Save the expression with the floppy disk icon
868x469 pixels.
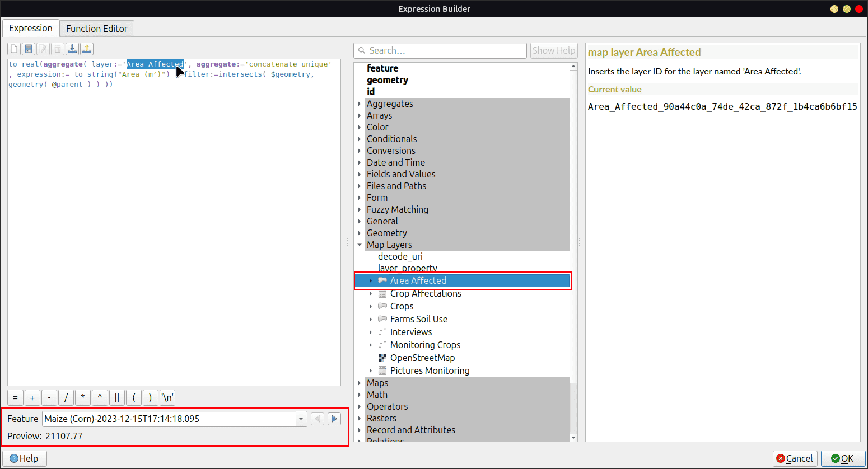29,49
